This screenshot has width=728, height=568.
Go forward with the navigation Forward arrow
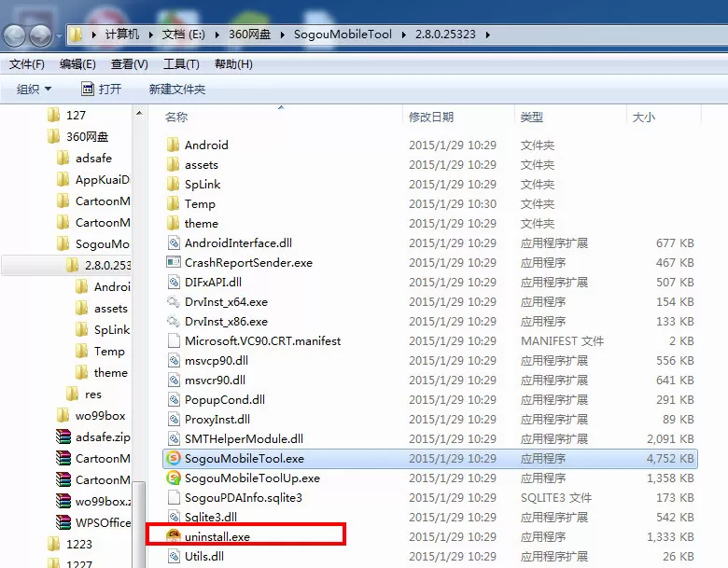[x=41, y=35]
